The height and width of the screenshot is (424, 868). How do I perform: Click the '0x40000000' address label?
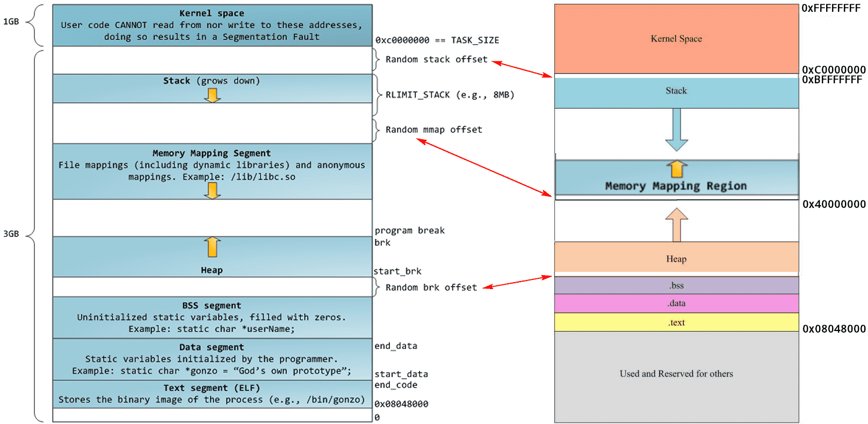(834, 204)
